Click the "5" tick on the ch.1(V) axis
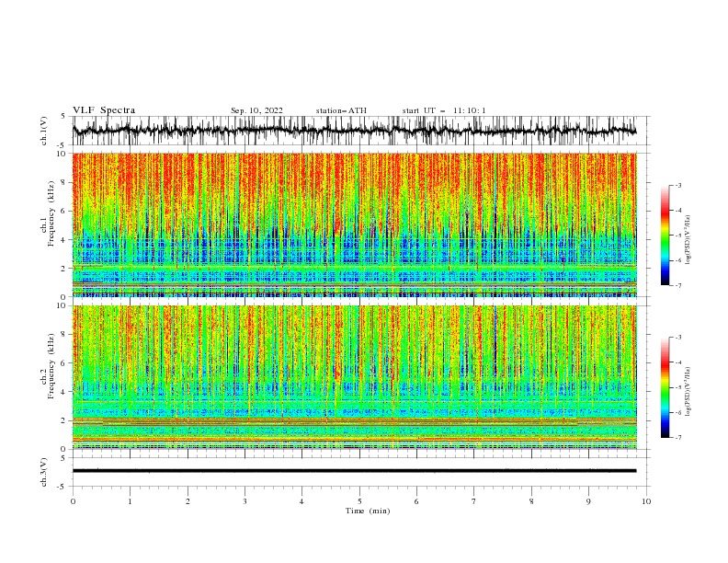 click(x=63, y=117)
